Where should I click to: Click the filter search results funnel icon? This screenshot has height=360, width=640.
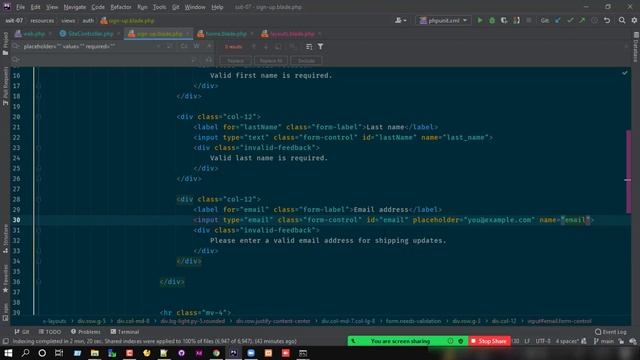click(320, 47)
